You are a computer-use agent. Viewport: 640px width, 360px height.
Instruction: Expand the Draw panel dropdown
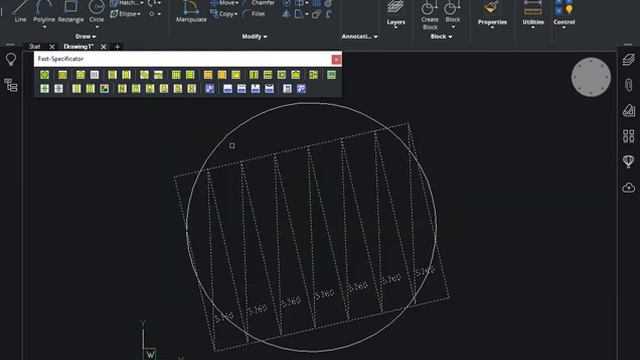coord(85,36)
